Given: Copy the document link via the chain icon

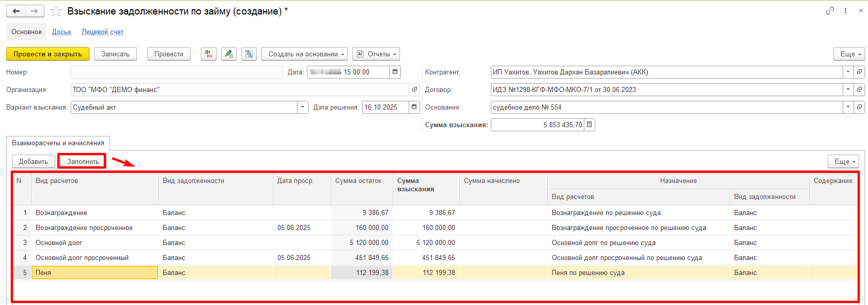Looking at the screenshot, I should click(830, 11).
